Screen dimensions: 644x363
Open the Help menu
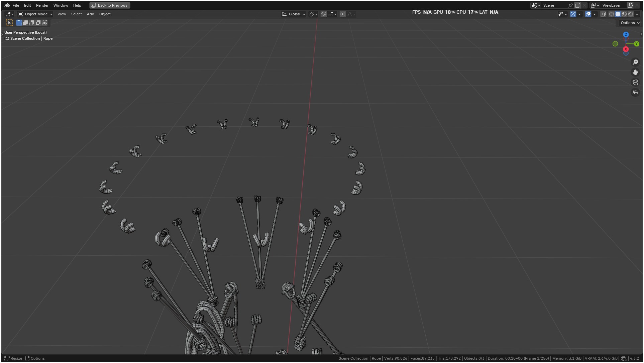tap(77, 5)
